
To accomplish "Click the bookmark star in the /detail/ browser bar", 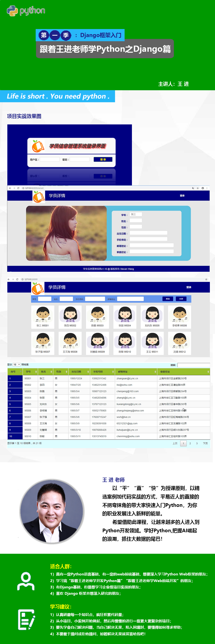I will [x=197, y=188].
